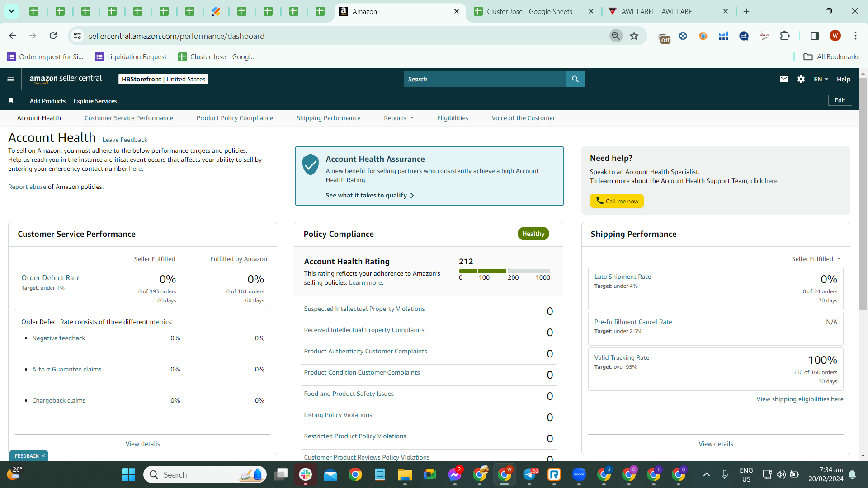This screenshot has height=488, width=868.
Task: Click the search magnifier button in Seller Central
Action: 575,79
